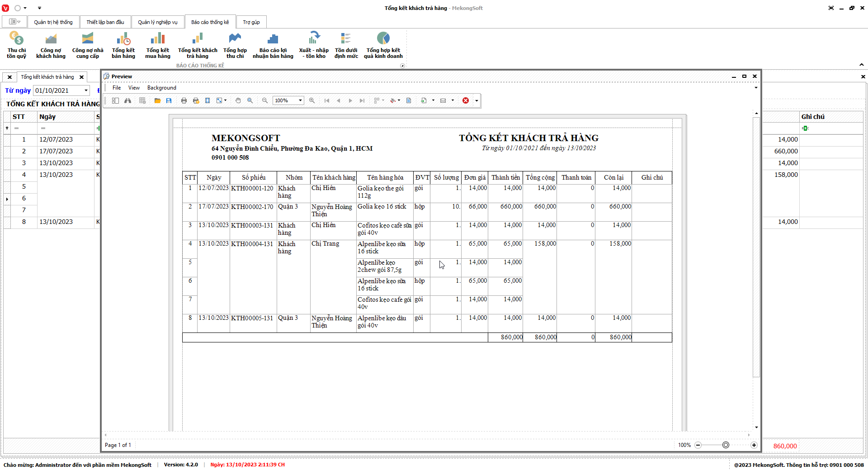Open the 100% zoom level dropdown

[x=300, y=100]
